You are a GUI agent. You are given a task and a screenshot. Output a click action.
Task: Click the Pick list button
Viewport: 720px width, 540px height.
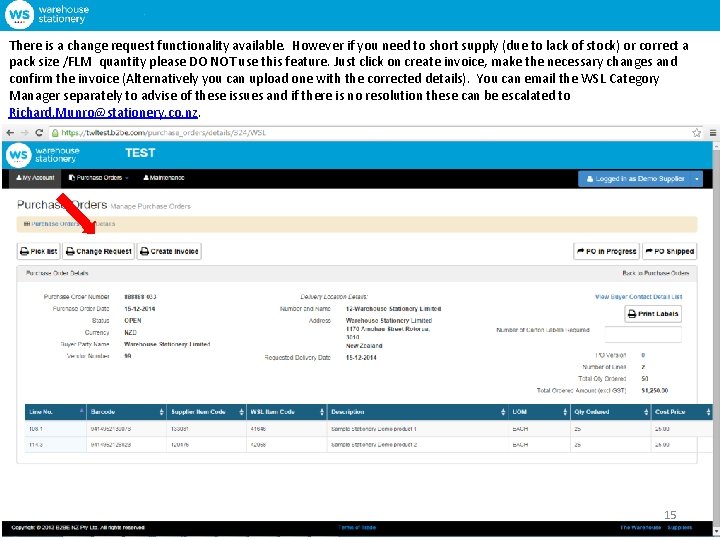pyautogui.click(x=39, y=252)
